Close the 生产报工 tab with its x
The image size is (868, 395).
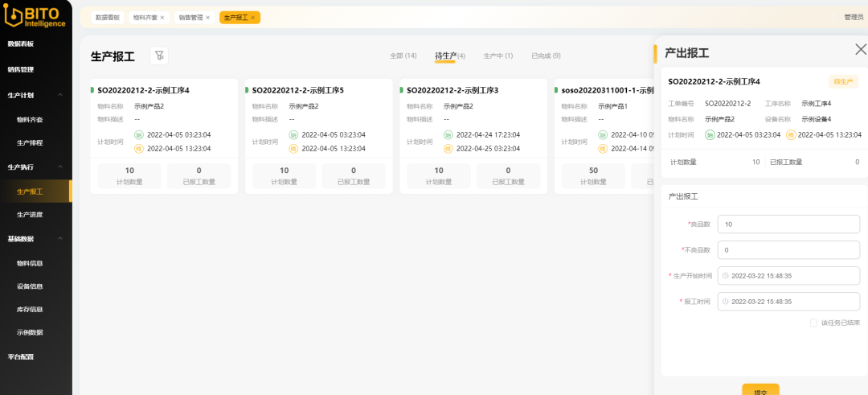(253, 18)
